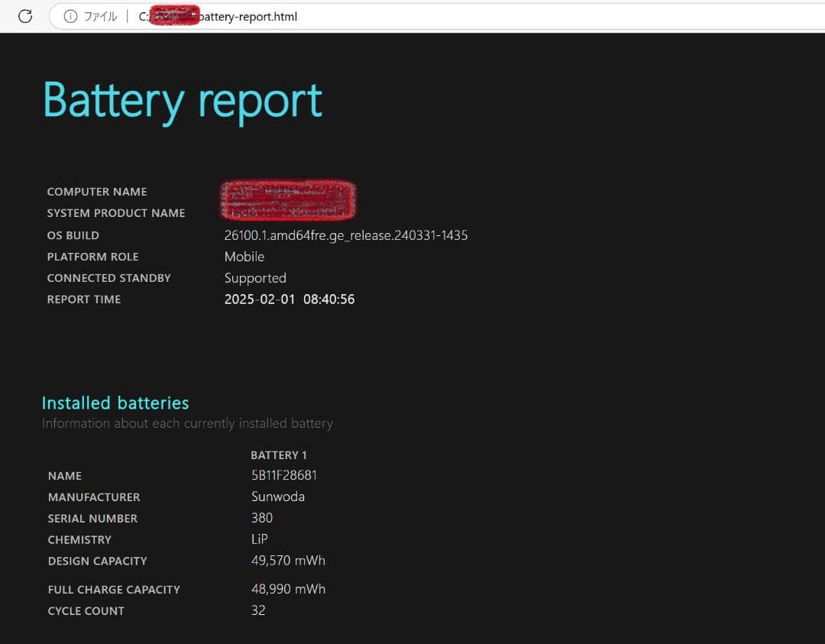The height and width of the screenshot is (644, 825).
Task: Click the browser reload icon
Action: coord(25,16)
